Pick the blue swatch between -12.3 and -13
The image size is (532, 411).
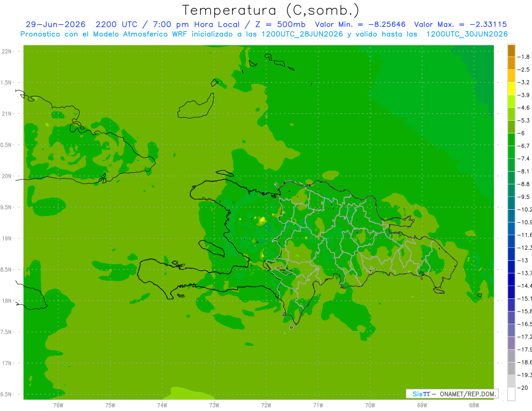pyautogui.click(x=511, y=254)
